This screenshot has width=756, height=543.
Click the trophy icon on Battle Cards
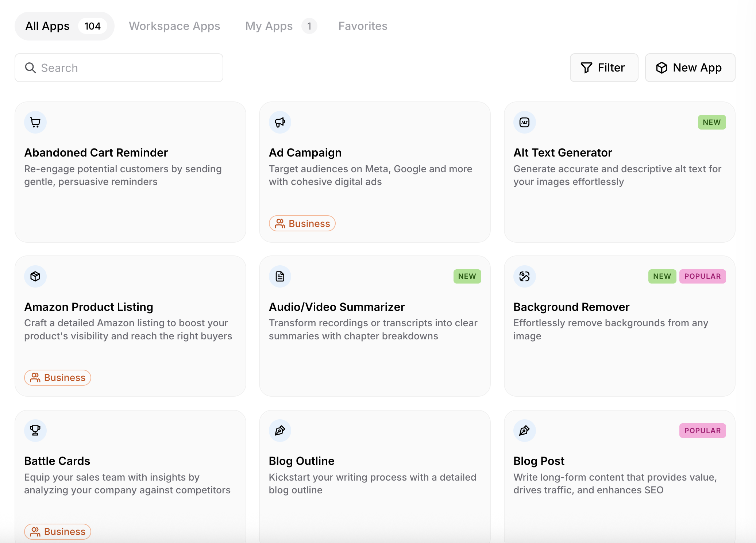[35, 431]
